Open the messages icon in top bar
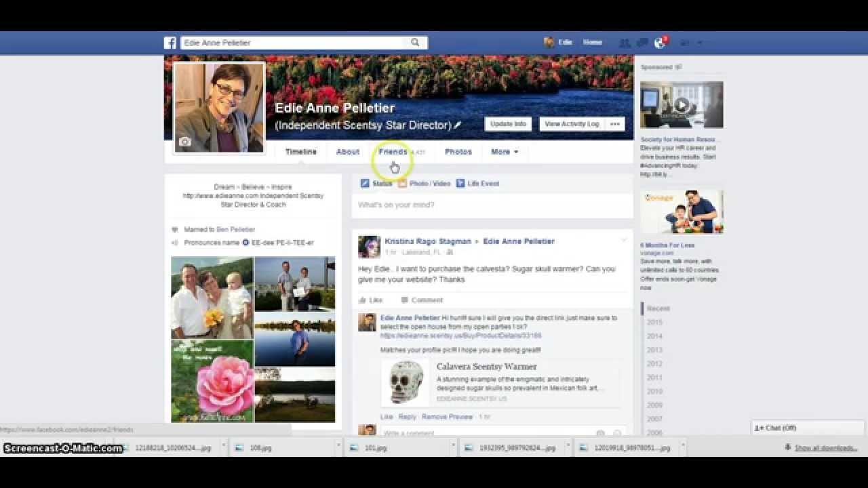868x488 pixels. 642,43
